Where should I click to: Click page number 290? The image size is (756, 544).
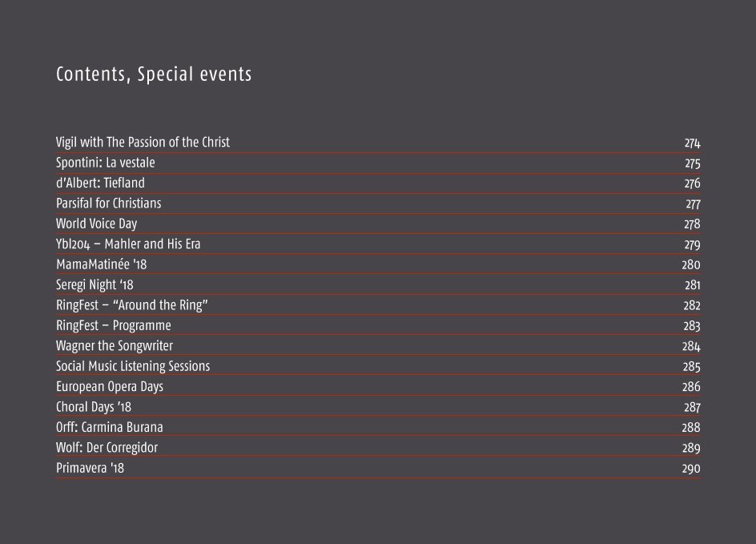pos(691,468)
